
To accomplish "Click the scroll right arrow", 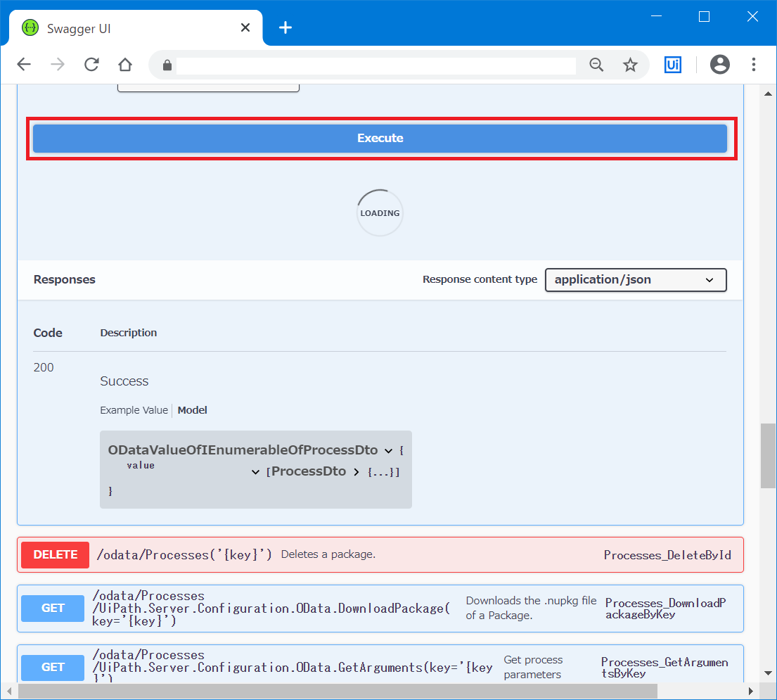I will (x=751, y=691).
